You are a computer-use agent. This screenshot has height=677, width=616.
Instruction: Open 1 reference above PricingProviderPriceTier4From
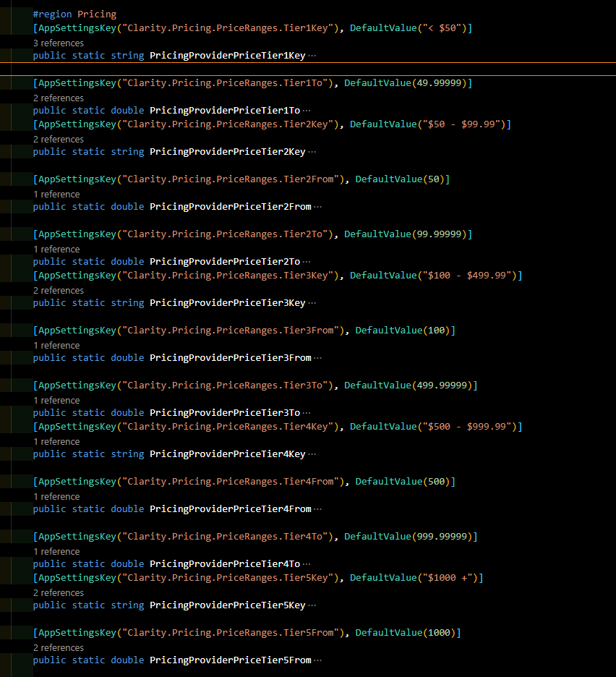56,496
